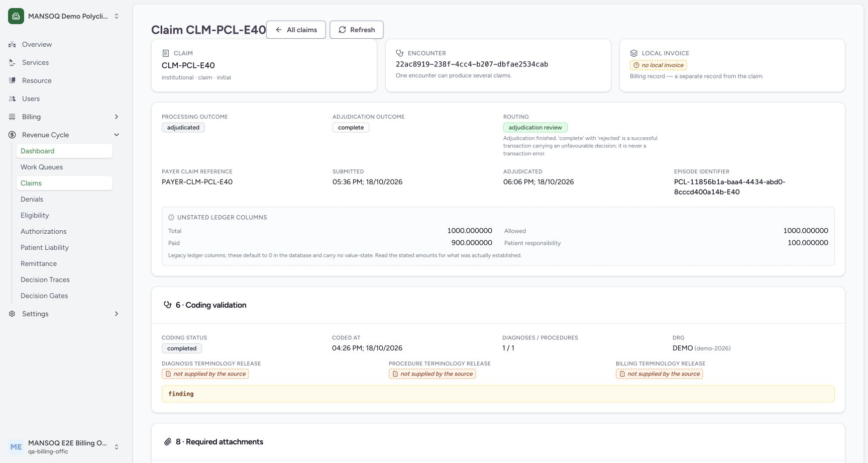Expand the Billing submenu chevron
Image resolution: width=868 pixels, height=463 pixels.
[x=117, y=117]
